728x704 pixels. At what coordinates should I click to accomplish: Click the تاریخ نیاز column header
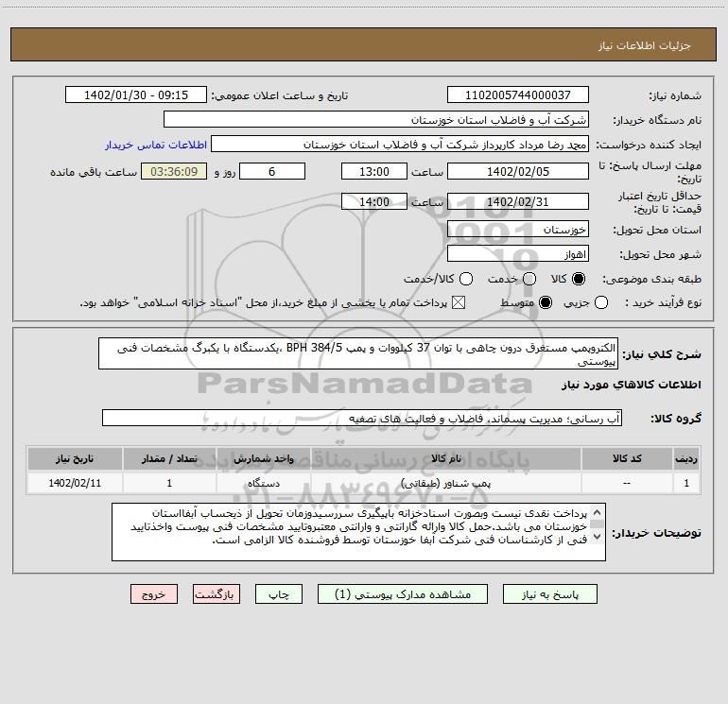(x=75, y=459)
